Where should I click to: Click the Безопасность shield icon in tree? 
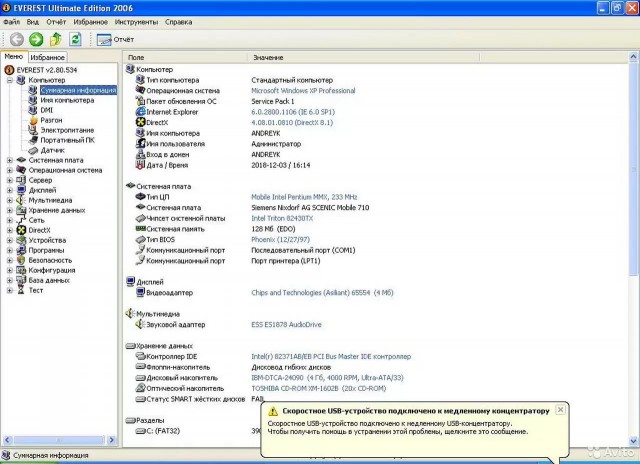coord(21,260)
